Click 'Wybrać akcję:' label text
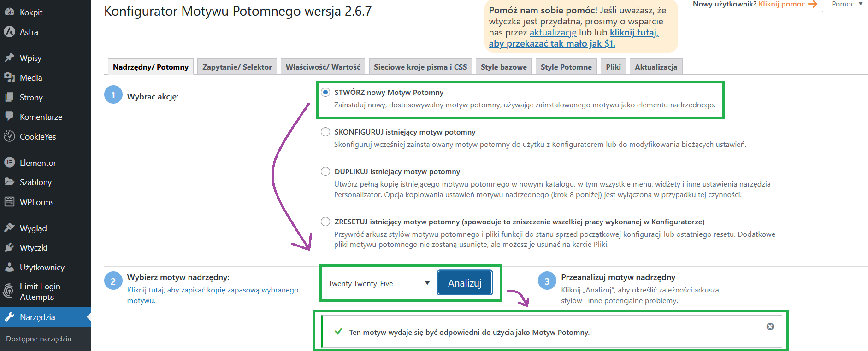The height and width of the screenshot is (351, 868). 153,97
